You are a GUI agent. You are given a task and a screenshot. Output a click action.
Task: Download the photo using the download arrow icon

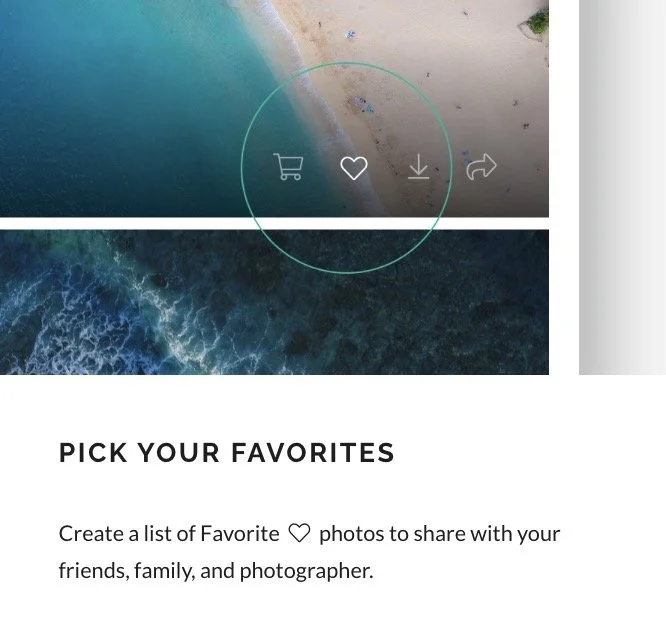418,167
